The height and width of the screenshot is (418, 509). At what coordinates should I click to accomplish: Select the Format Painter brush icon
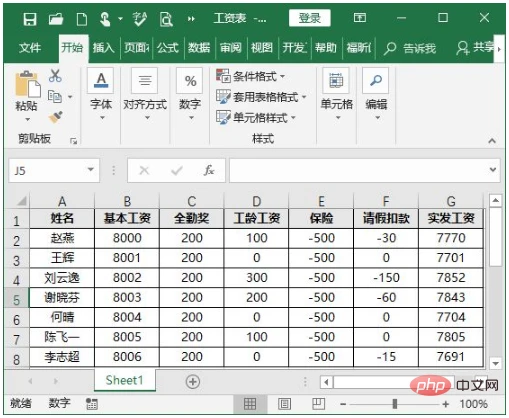[x=55, y=117]
